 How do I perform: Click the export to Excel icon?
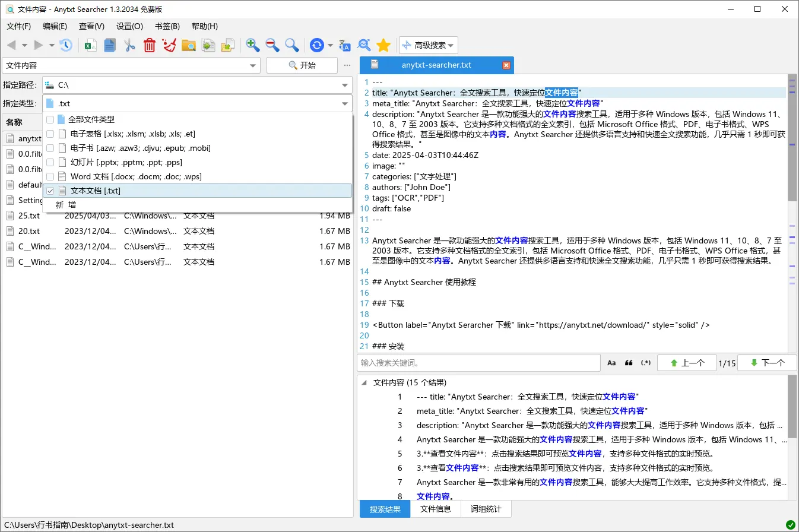pos(90,45)
